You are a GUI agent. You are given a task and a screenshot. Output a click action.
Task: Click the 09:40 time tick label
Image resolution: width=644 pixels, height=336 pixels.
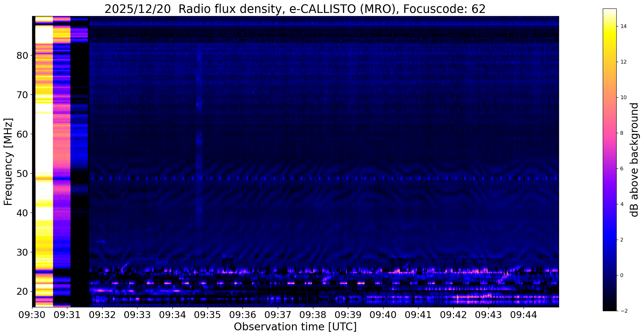click(x=383, y=315)
